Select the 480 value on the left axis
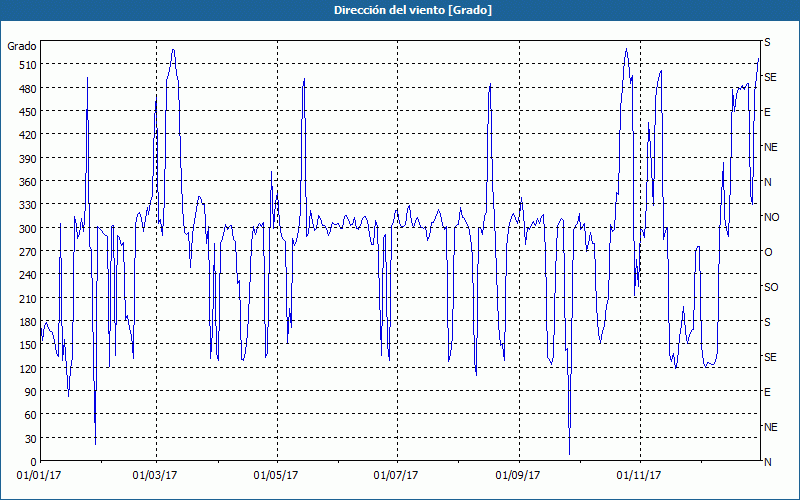 [28, 89]
